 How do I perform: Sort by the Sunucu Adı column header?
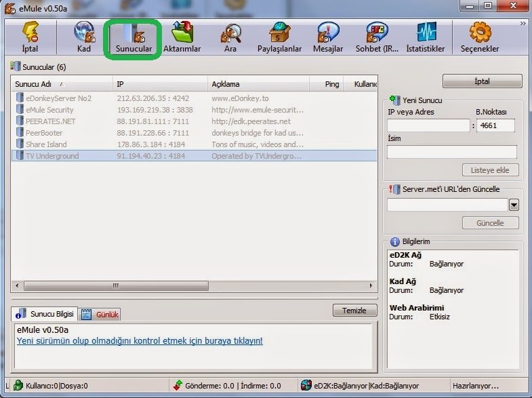[x=62, y=84]
